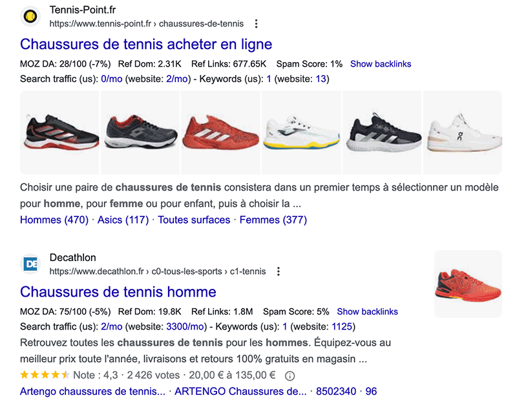517x420 pixels.
Task: Click keywords value '1' in Tennis-Point result
Action: pos(269,79)
